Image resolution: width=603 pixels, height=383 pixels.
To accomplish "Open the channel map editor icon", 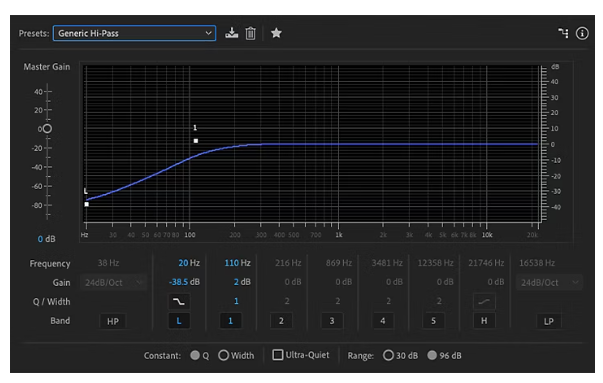I will 563,33.
